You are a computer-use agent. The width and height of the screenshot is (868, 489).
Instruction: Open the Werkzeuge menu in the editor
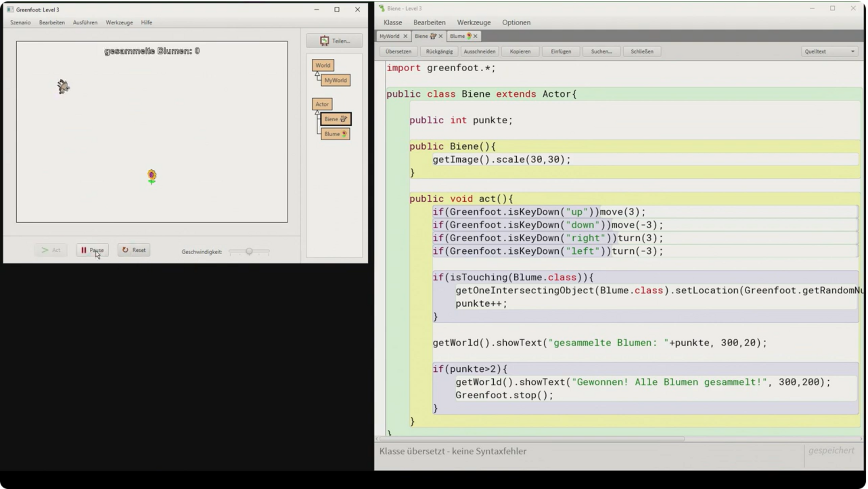(474, 22)
